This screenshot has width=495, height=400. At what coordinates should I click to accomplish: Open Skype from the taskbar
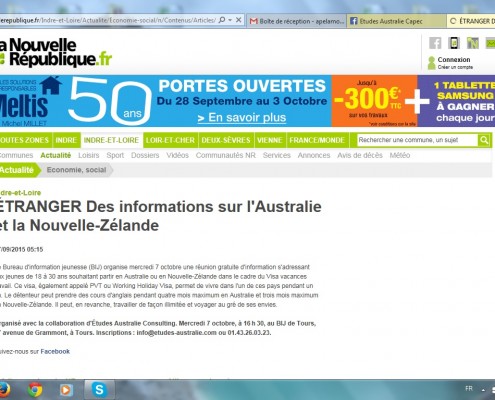click(99, 389)
